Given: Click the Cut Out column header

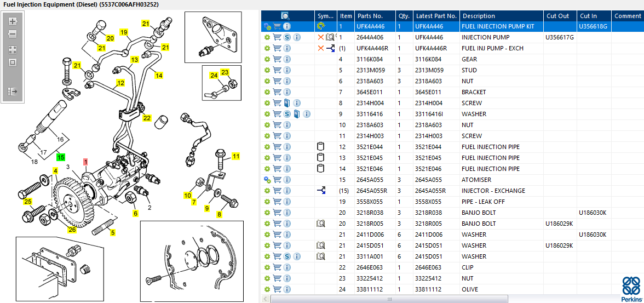Looking at the screenshot, I should (560, 16).
